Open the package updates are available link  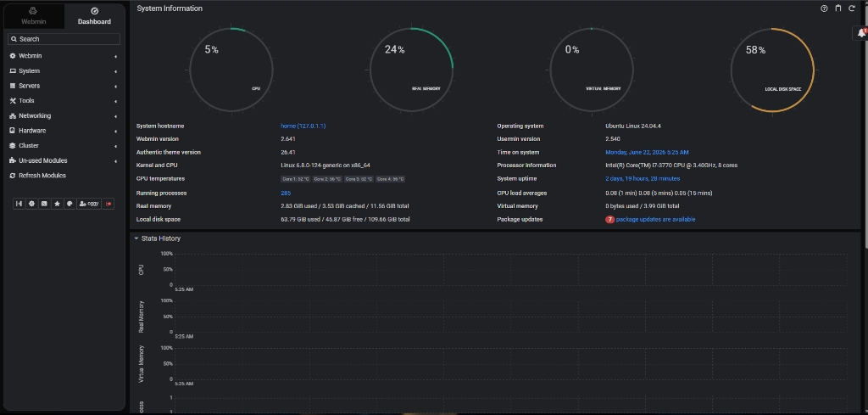(x=655, y=220)
